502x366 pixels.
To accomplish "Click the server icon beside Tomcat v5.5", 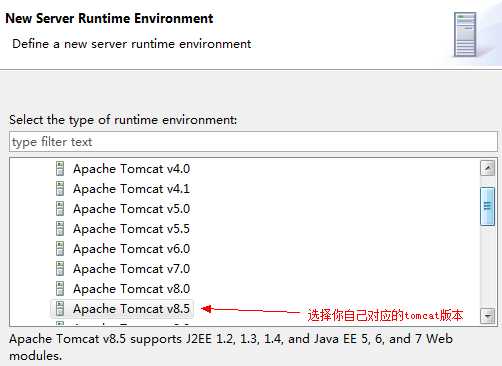I will tap(60, 229).
